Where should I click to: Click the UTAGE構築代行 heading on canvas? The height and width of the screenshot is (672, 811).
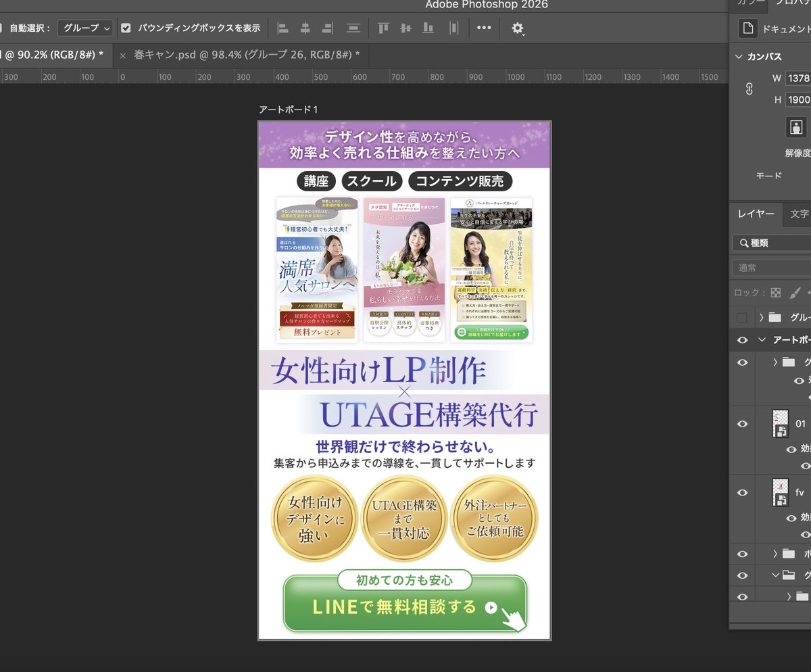point(429,414)
